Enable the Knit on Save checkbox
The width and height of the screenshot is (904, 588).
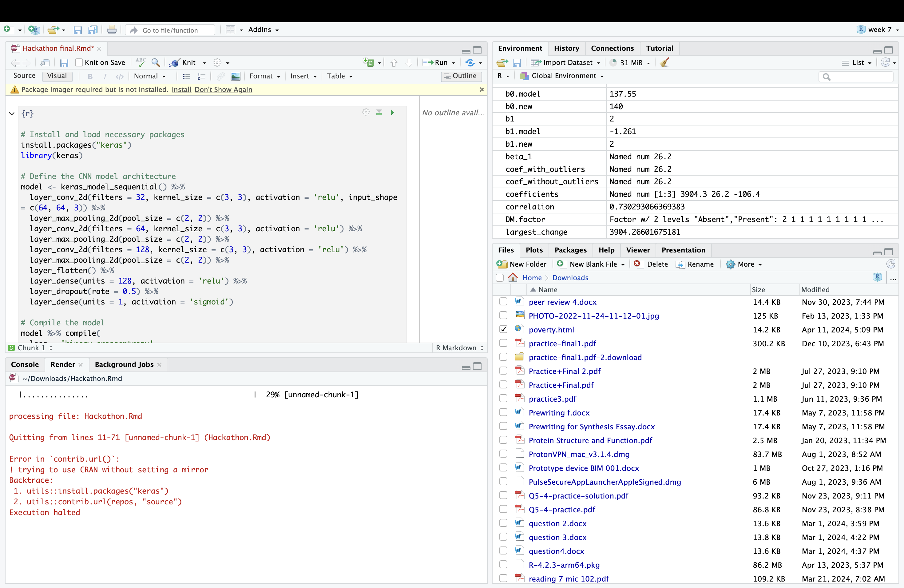(x=79, y=63)
